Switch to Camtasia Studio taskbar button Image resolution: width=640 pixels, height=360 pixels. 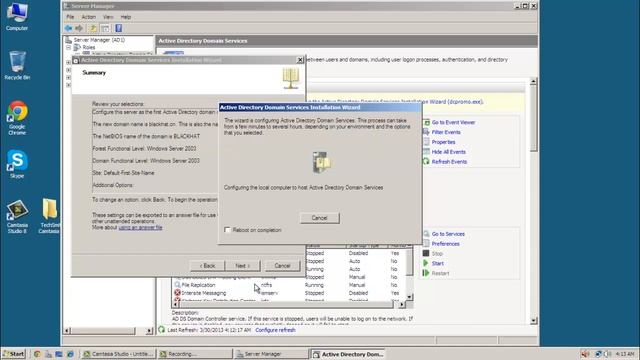point(118,354)
